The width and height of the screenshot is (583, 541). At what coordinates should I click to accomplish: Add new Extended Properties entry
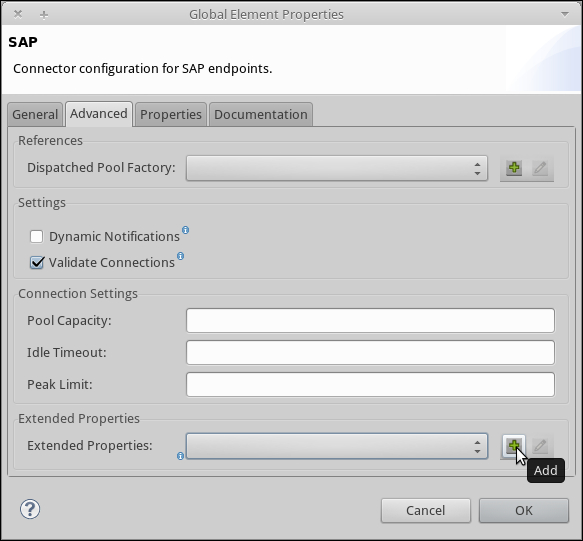pyautogui.click(x=514, y=445)
